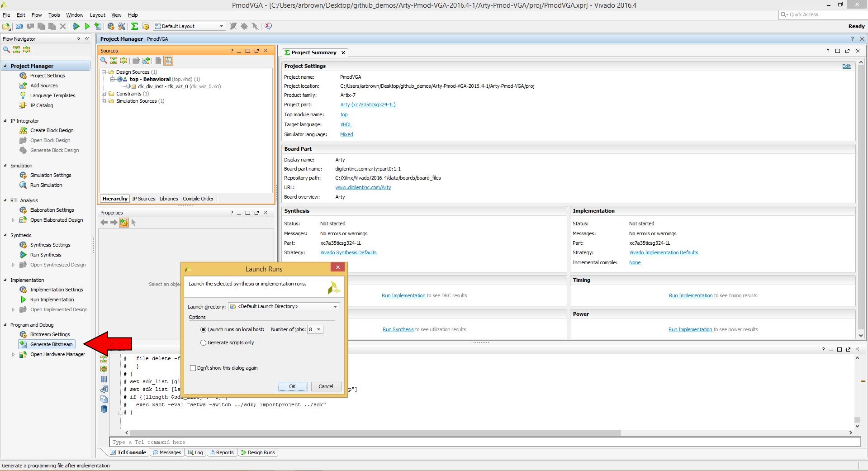The width and height of the screenshot is (868, 471).
Task: Open the Layout menu
Action: coord(97,15)
